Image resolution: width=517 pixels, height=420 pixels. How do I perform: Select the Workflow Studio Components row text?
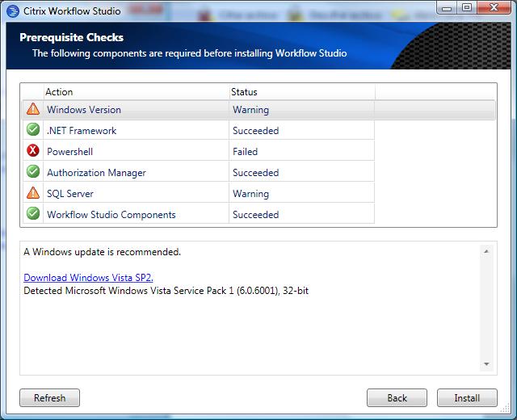pos(111,215)
